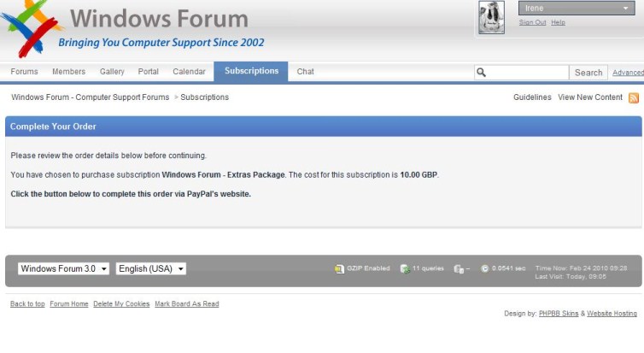
Task: Click Delete My Cookies link
Action: [x=121, y=304]
